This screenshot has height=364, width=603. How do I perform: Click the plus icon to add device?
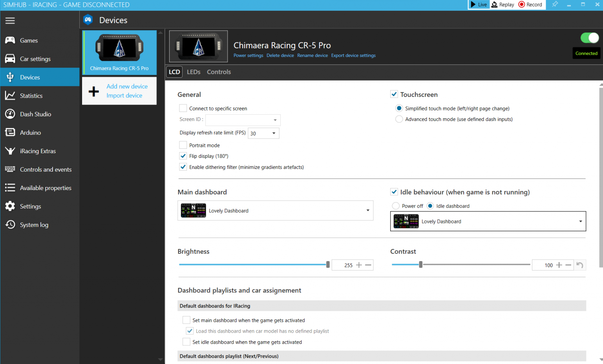click(94, 91)
